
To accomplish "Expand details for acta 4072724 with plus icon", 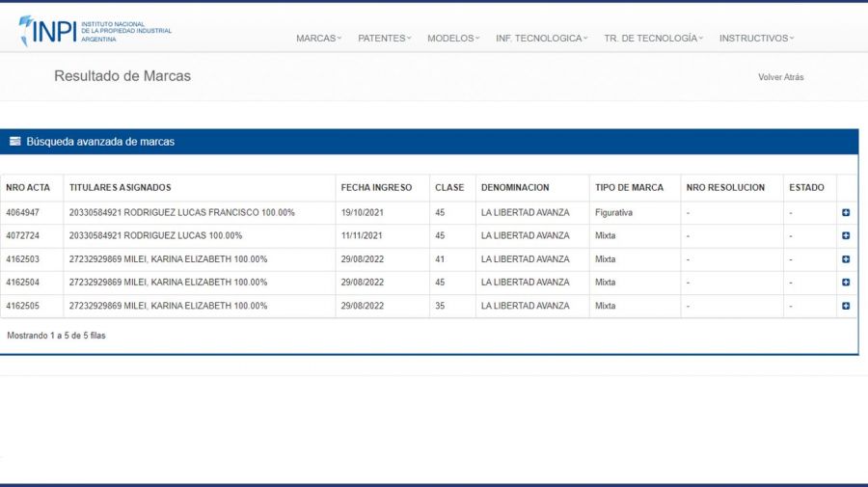I will pos(846,235).
